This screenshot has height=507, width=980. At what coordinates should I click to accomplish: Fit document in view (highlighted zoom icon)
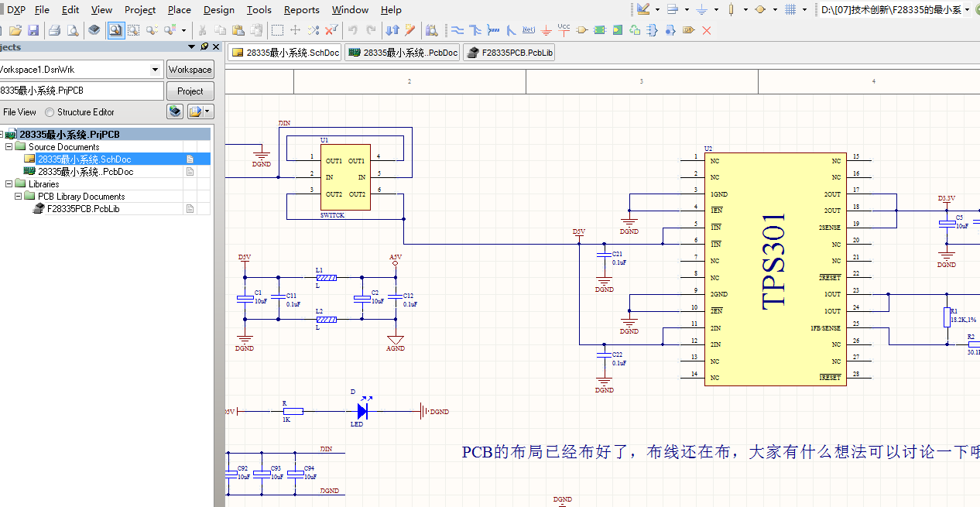tap(115, 30)
